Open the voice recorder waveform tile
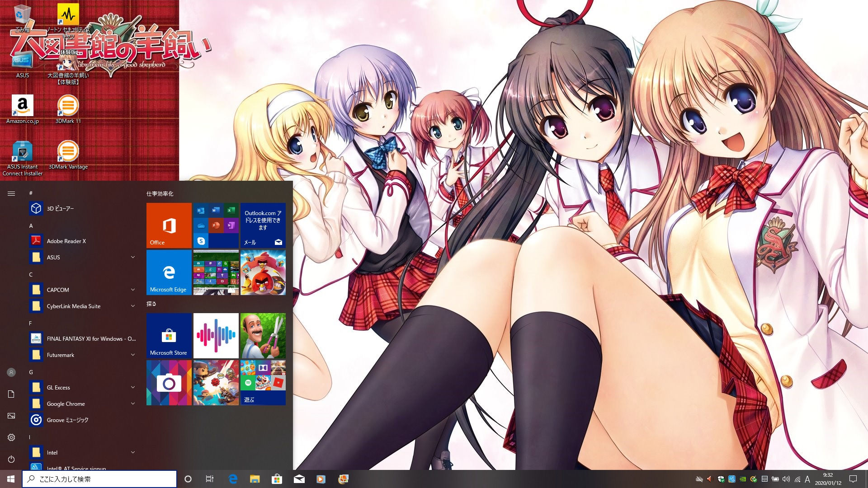This screenshot has height=488, width=868. coord(216,336)
